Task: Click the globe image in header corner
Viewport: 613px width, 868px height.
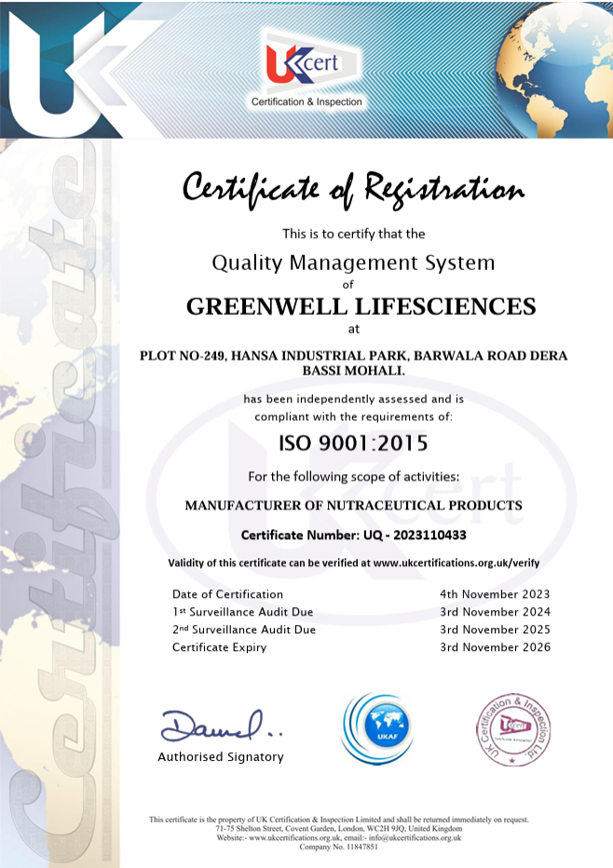Action: [x=555, y=70]
